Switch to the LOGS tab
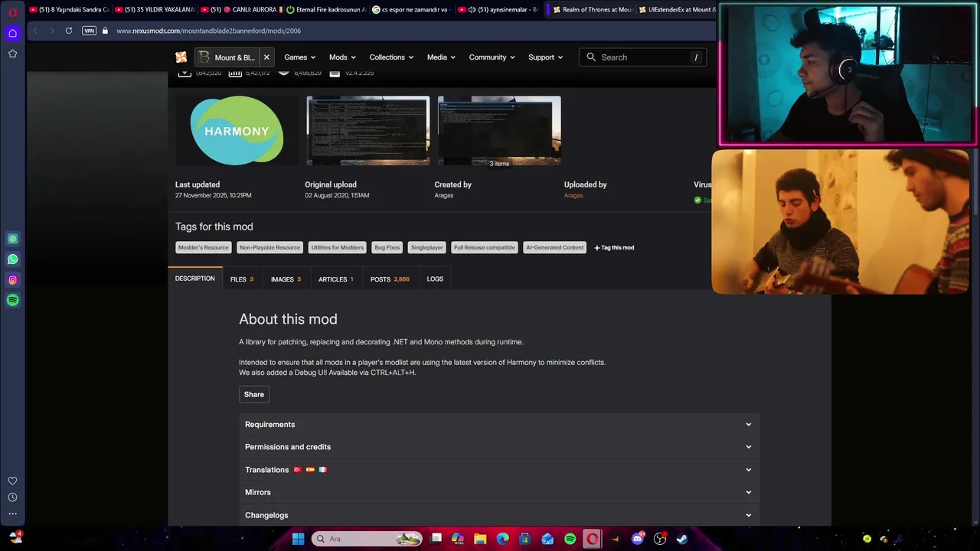 tap(435, 279)
